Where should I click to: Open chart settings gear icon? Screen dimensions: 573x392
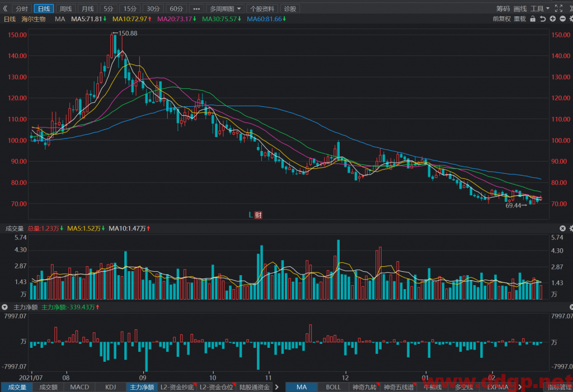point(571,18)
